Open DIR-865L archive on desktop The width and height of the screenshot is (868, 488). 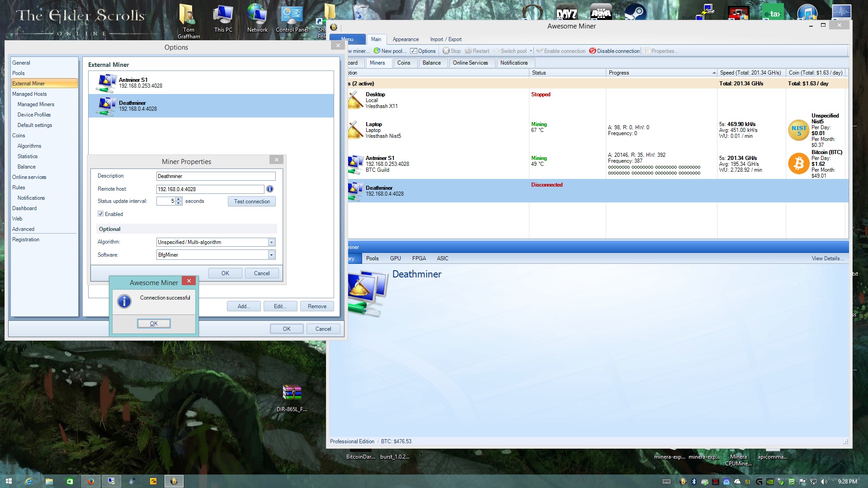pyautogui.click(x=292, y=398)
